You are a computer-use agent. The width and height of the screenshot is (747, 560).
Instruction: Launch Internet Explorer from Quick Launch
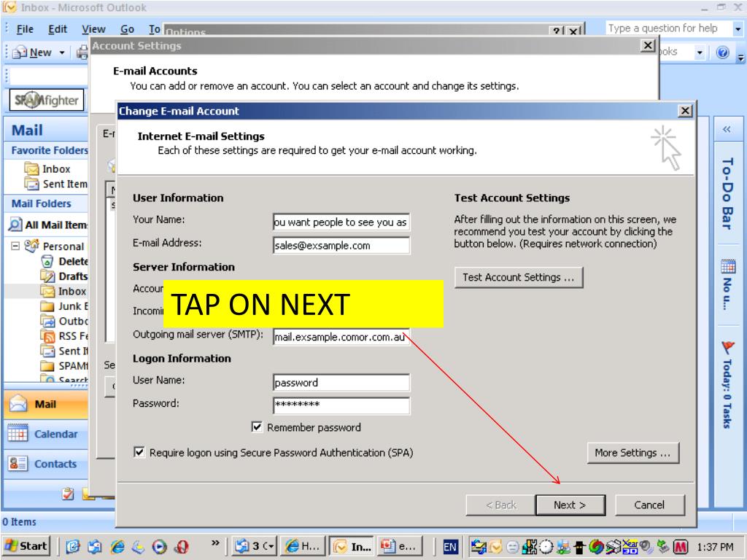117,547
